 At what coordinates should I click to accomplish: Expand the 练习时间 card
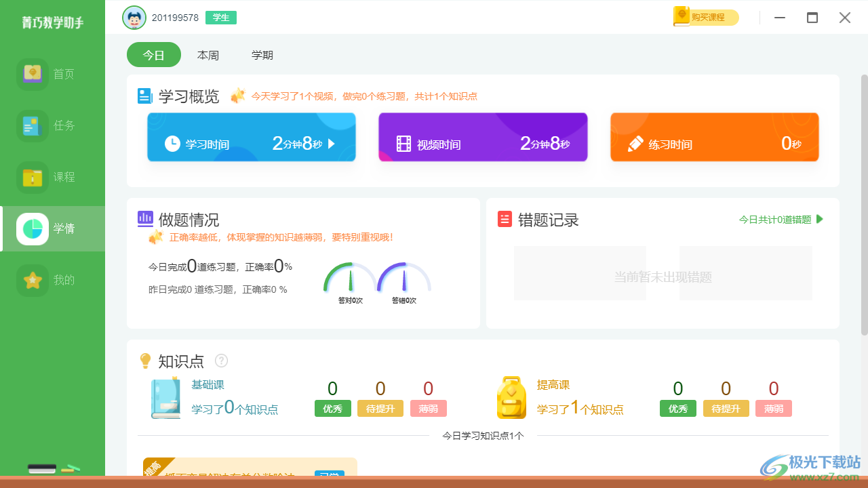pos(714,136)
